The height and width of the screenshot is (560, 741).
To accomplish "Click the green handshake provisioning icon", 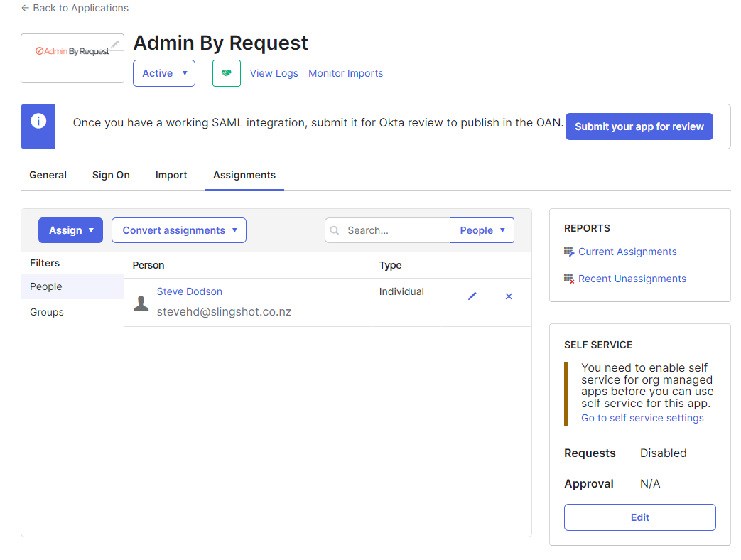I will pyautogui.click(x=227, y=73).
